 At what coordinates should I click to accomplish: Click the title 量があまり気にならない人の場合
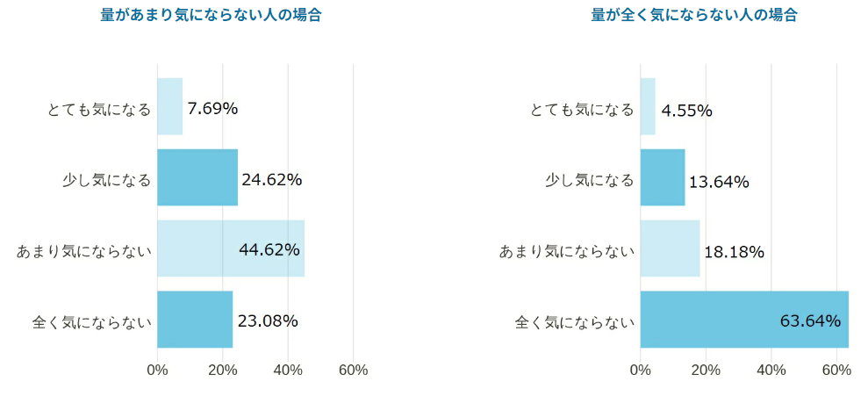pyautogui.click(x=211, y=16)
